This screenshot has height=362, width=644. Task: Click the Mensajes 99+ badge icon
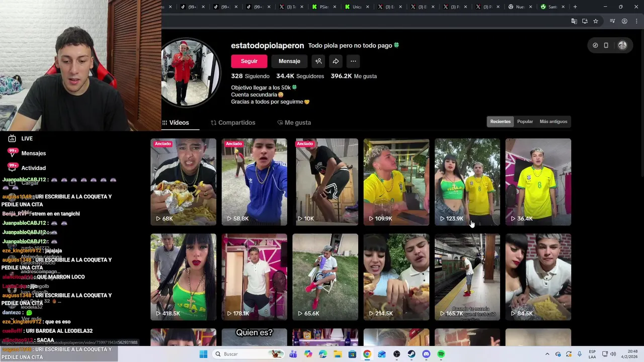(13, 152)
